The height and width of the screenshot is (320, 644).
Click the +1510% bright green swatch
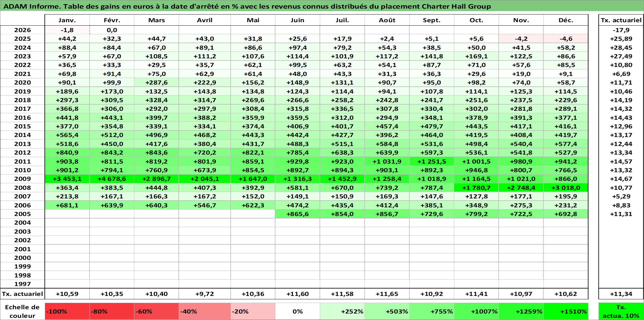[566, 311]
